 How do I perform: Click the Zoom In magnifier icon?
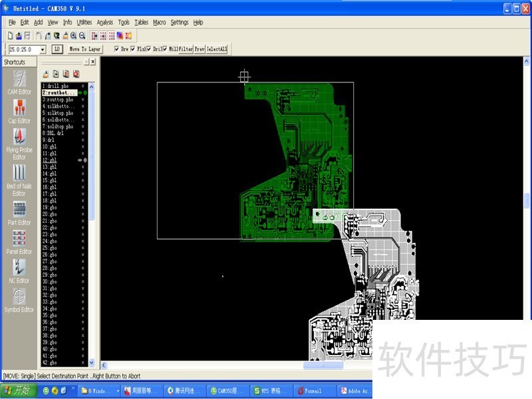point(72,35)
